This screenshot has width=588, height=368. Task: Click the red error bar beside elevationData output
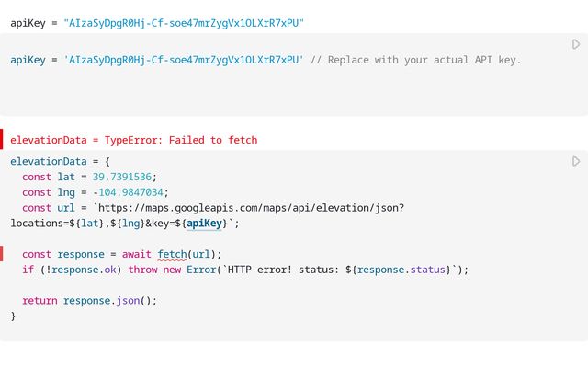[x=2, y=140]
